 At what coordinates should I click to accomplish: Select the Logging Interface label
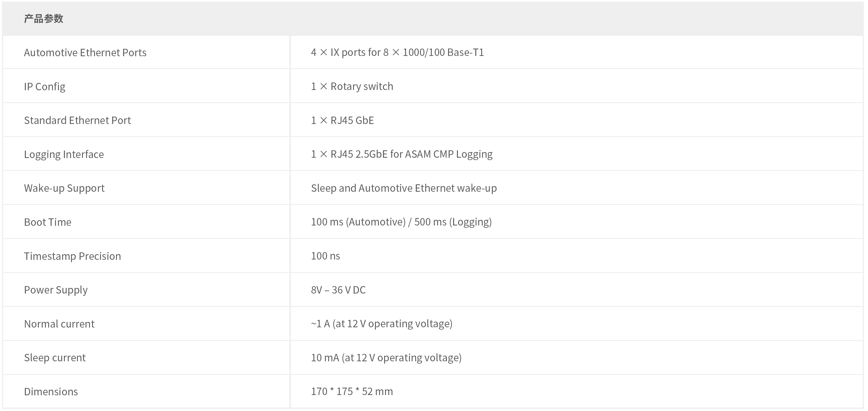click(64, 154)
